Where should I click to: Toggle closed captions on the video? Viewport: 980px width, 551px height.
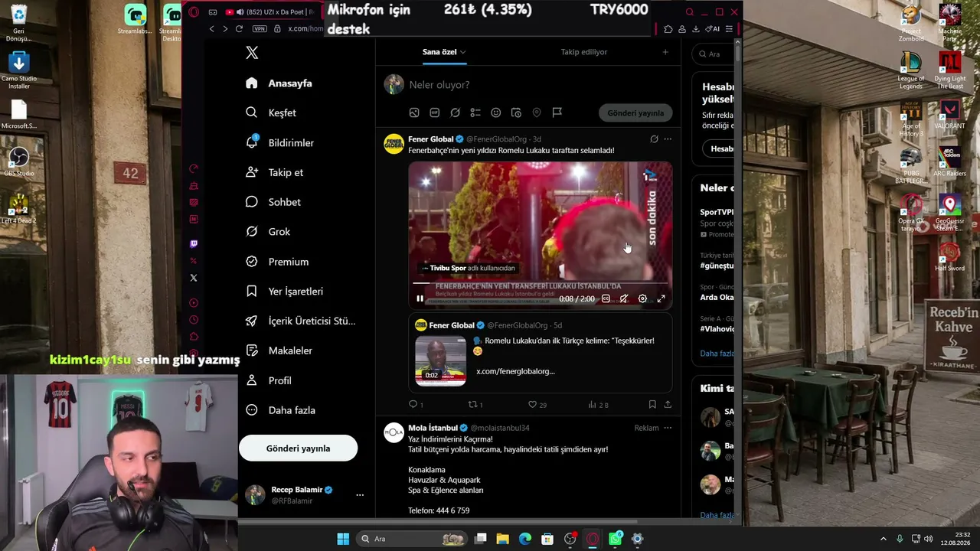point(606,298)
